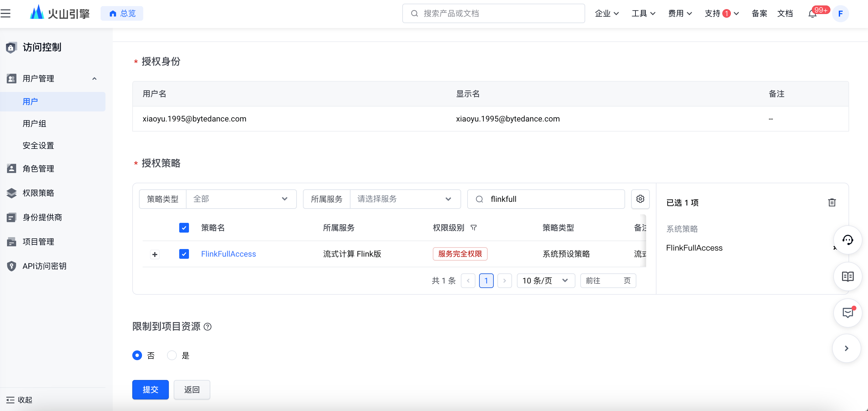Screen dimensions: 868x411
Task: Click the user management icon
Action: (12, 79)
